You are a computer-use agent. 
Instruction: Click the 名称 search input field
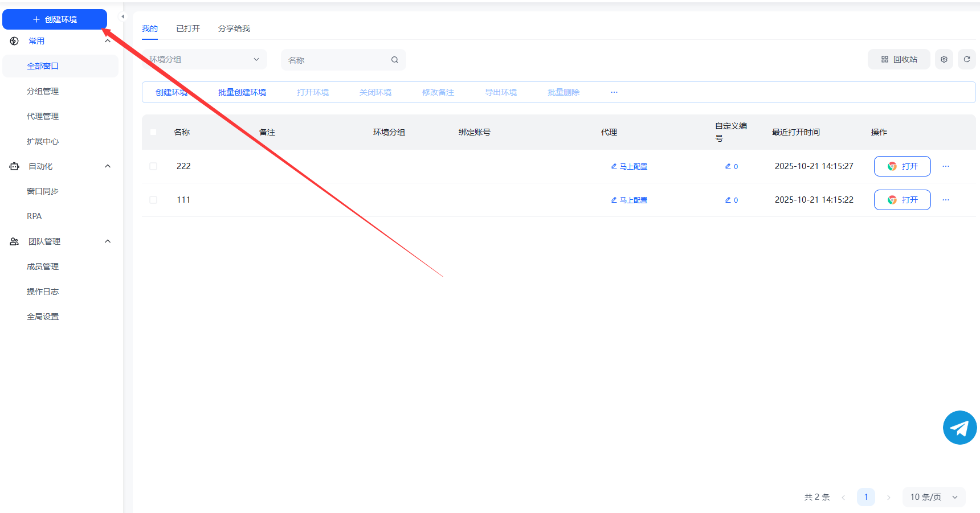(336, 60)
